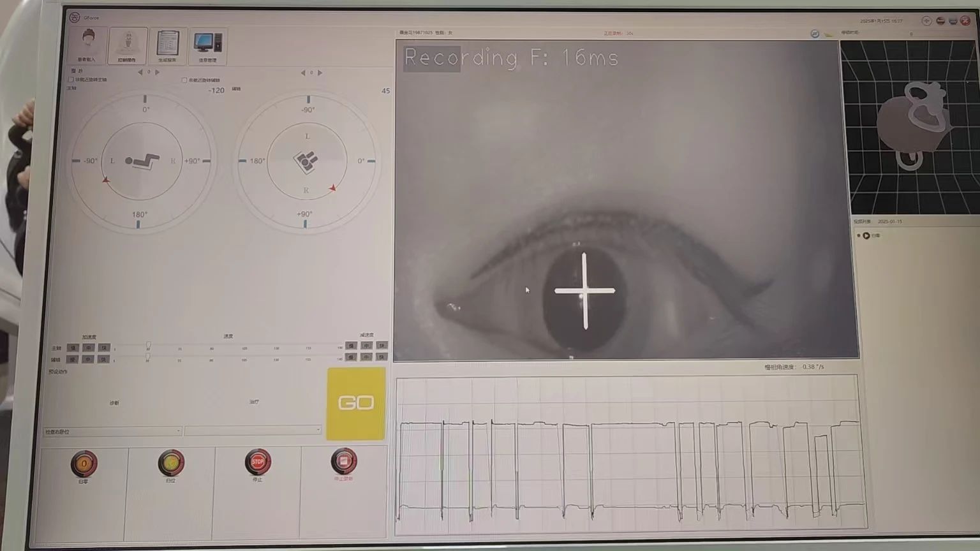
Task: Enable the auxiliary axis rotation checkbox
Action: point(184,80)
